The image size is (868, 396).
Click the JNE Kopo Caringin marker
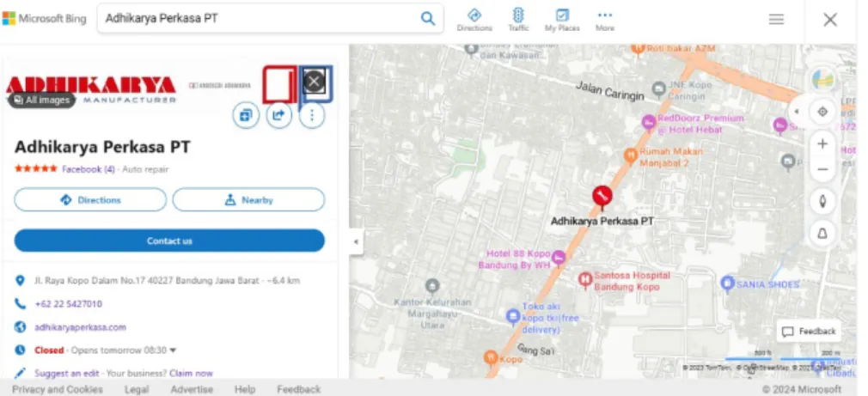click(x=658, y=88)
